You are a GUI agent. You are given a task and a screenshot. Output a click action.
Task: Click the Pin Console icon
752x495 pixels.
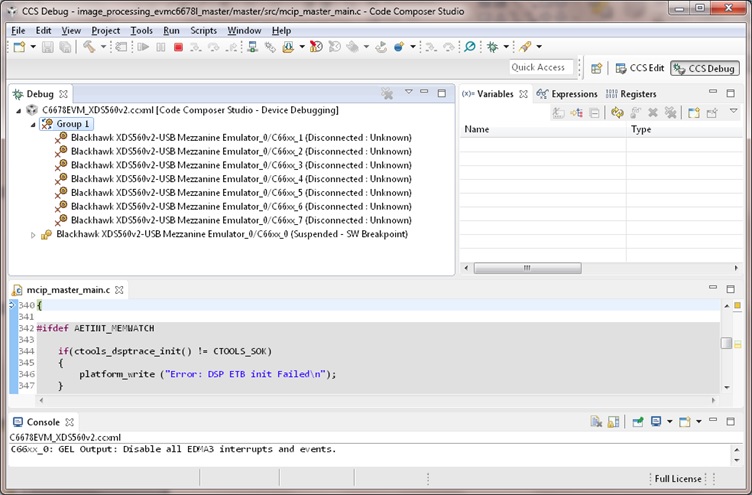coord(637,422)
